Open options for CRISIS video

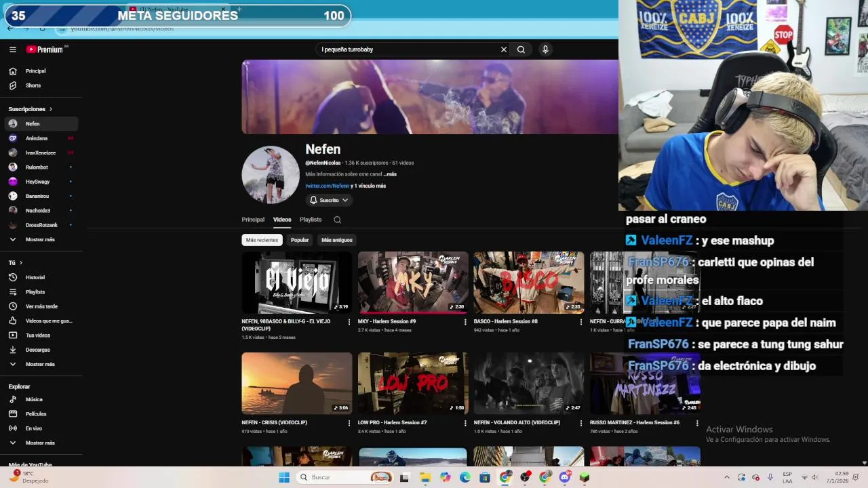click(349, 423)
